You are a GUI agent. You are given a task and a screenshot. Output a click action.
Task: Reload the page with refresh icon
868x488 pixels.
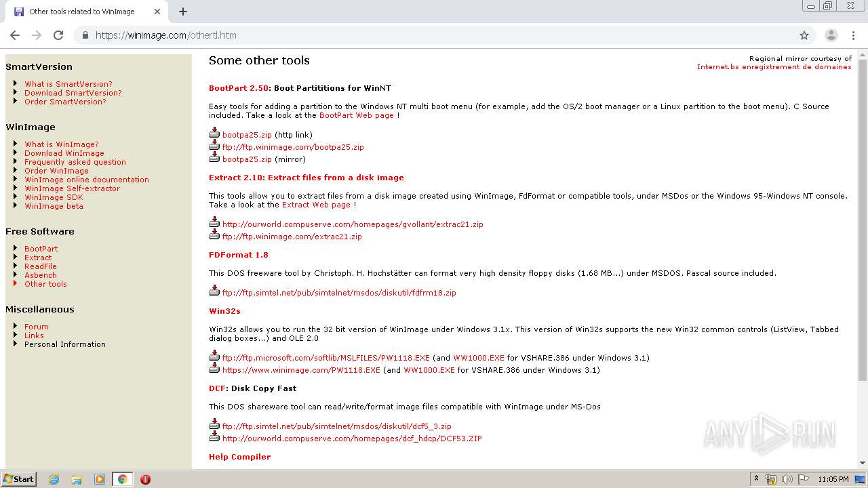click(58, 35)
